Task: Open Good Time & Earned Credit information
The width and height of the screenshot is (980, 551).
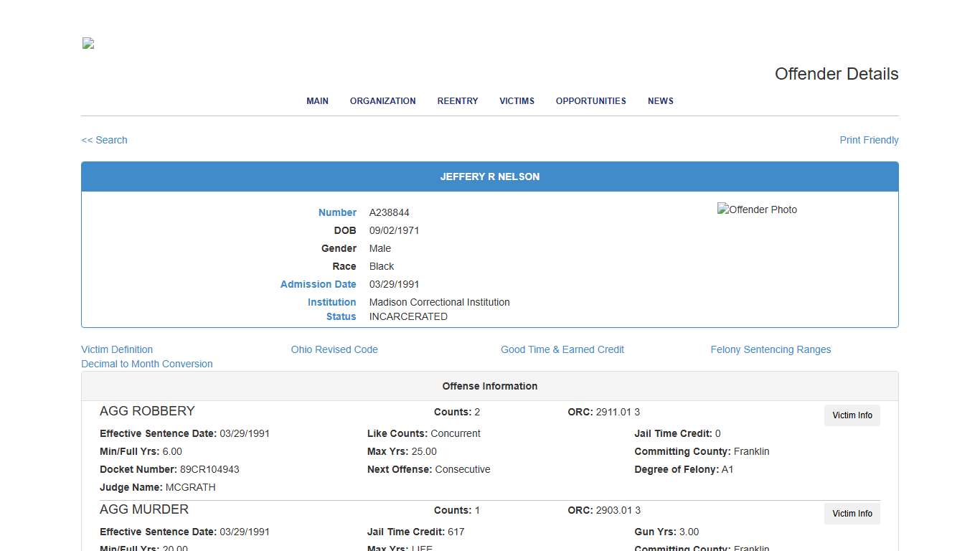Action: tap(562, 349)
